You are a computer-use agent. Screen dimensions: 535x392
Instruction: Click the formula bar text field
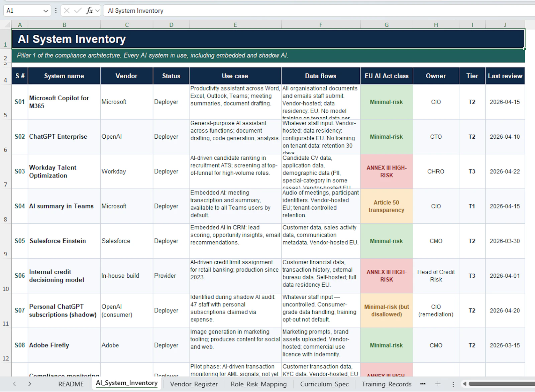pos(319,11)
